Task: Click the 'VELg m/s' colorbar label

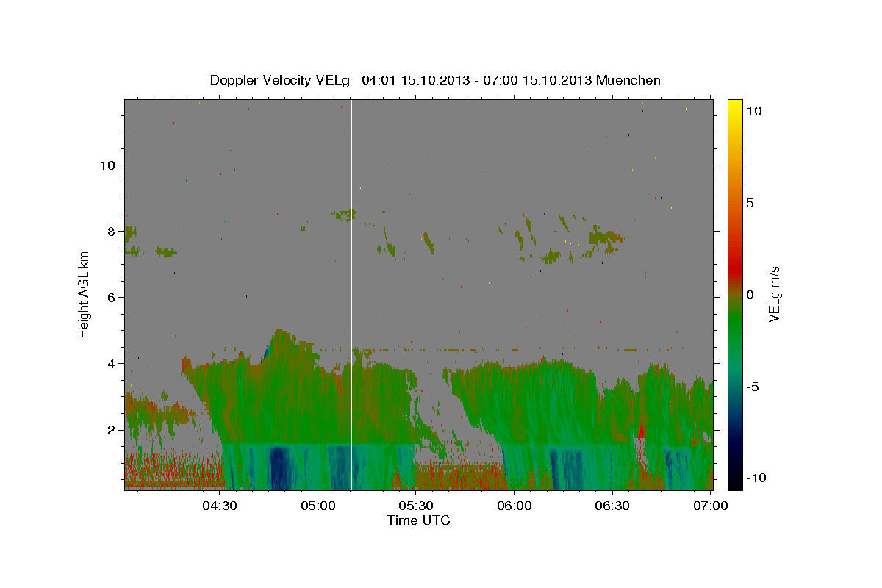Action: pos(774,294)
